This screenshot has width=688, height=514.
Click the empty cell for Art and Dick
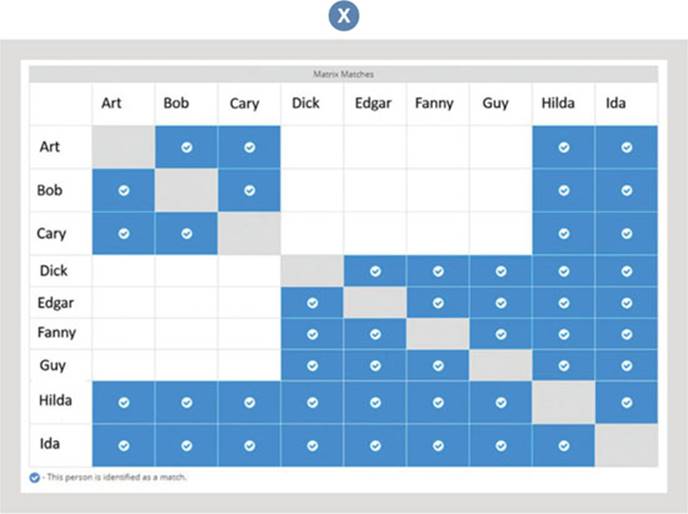pos(312,147)
